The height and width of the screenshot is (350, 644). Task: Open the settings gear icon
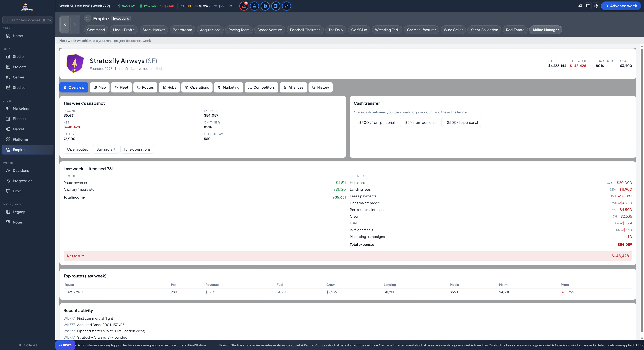tap(596, 6)
